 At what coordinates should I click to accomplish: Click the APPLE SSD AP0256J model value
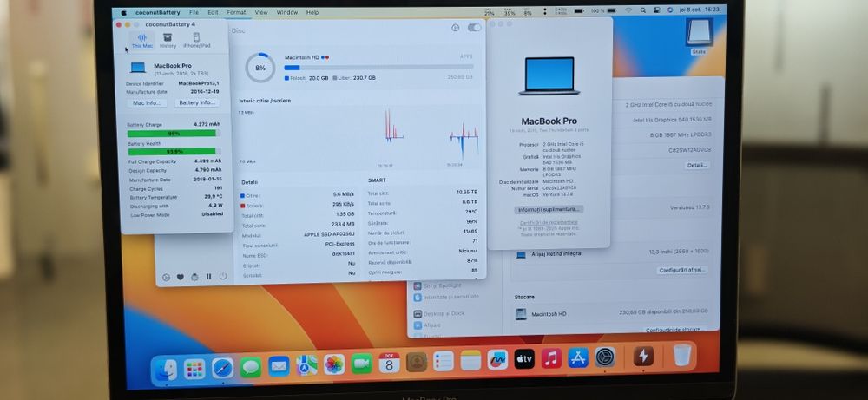pyautogui.click(x=329, y=234)
